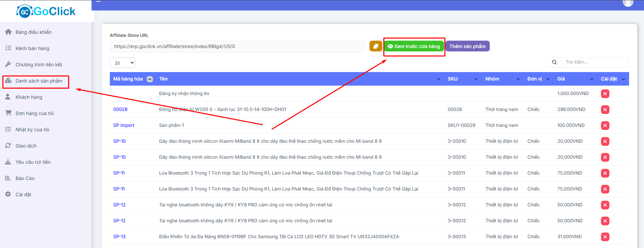This screenshot has height=248, width=644.
Task: Click the GoClick logo
Action: [46, 12]
